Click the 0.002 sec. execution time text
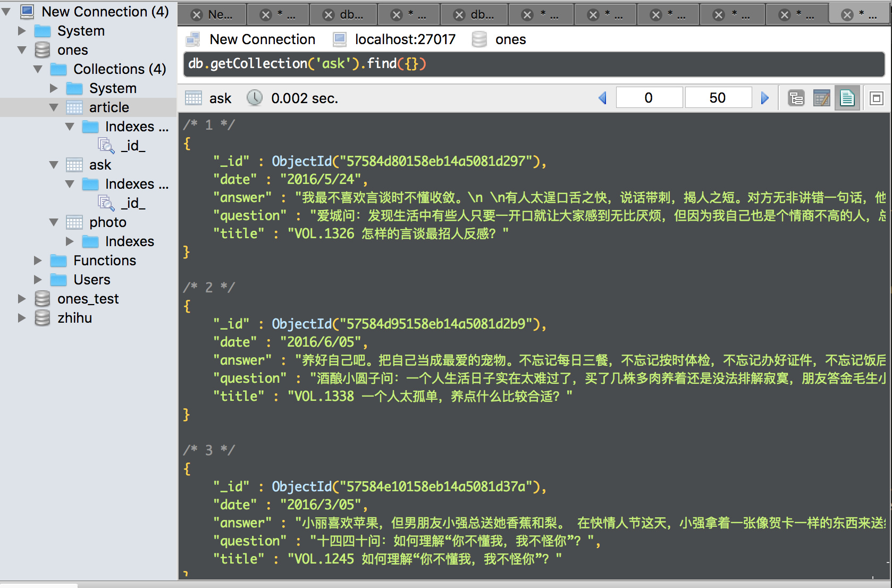 305,98
